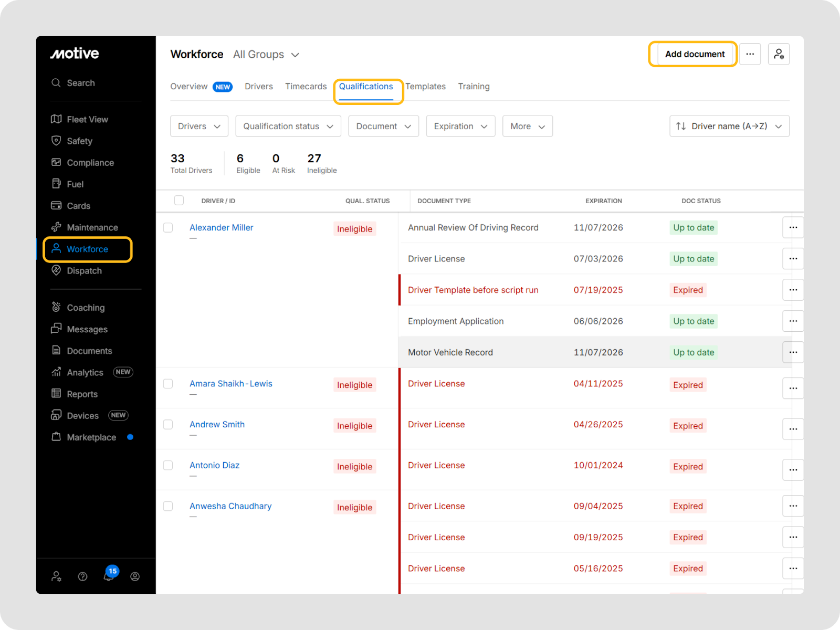This screenshot has width=840, height=630.
Task: Open Fleet View from the sidebar map icon
Action: click(x=56, y=119)
